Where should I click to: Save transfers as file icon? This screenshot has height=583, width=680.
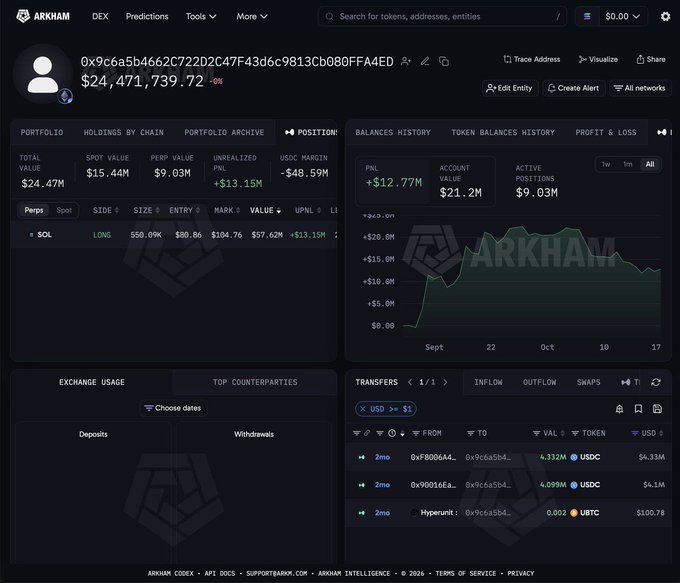click(657, 409)
